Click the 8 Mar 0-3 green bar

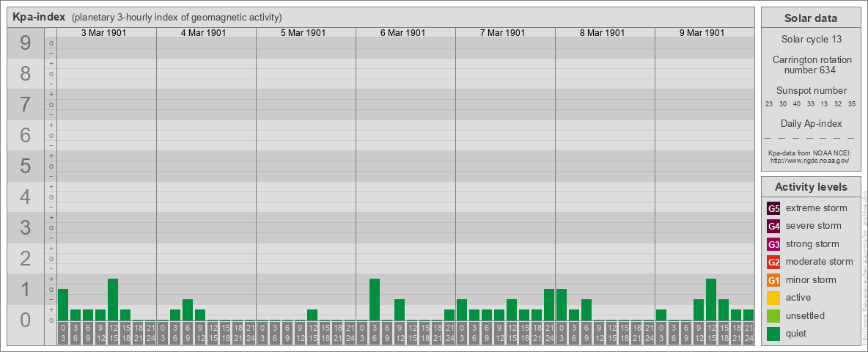pos(562,304)
